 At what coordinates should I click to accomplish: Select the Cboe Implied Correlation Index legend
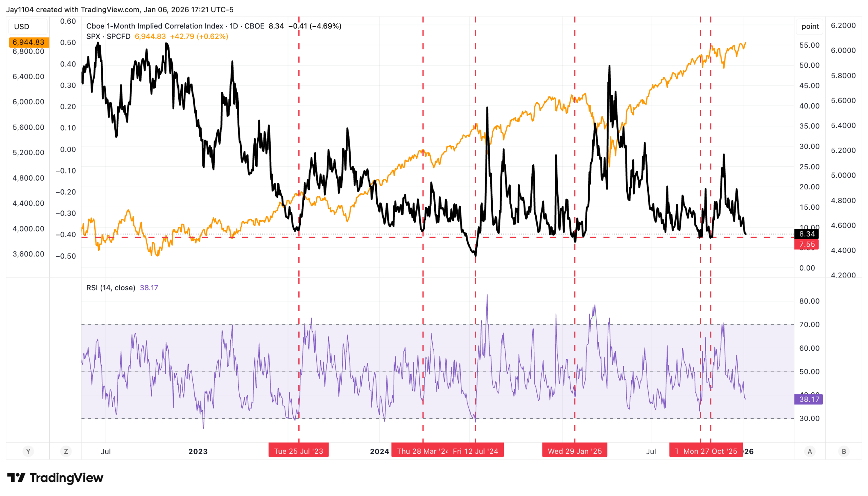175,26
